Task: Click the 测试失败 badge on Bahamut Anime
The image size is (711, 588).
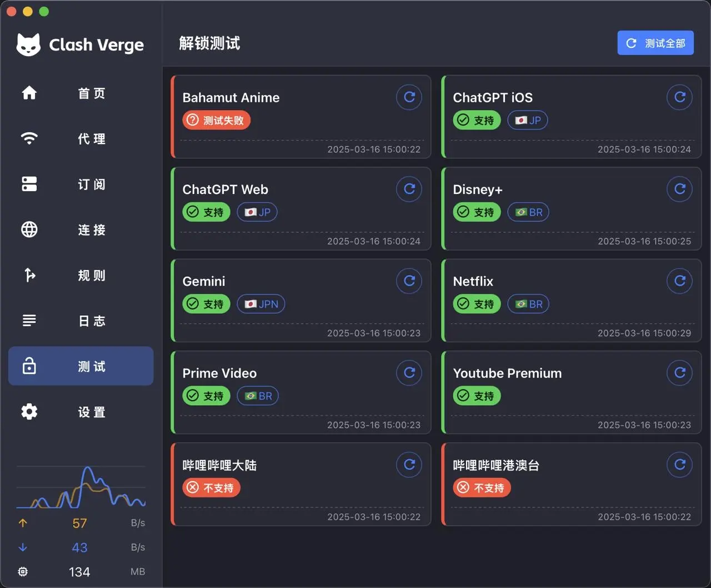Action: pyautogui.click(x=217, y=120)
